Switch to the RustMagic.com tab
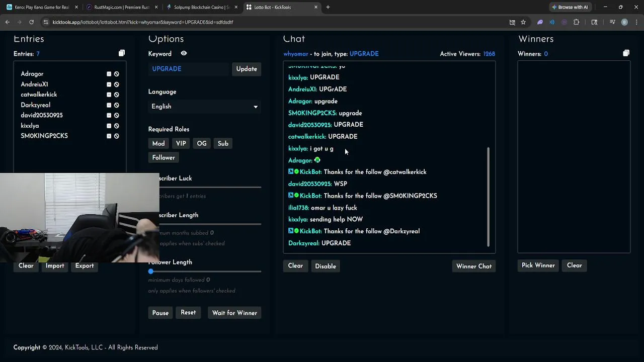 point(121,7)
